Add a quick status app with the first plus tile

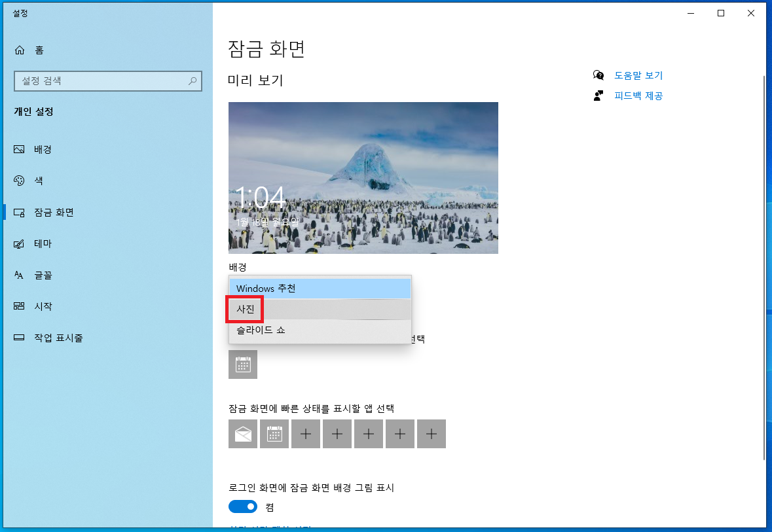(x=306, y=434)
